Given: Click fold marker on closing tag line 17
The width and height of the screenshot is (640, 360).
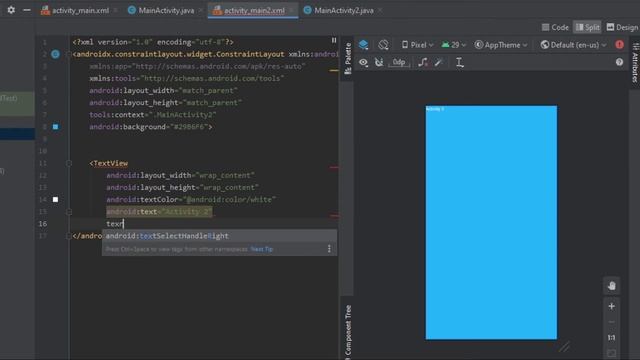Looking at the screenshot, I should [x=69, y=236].
